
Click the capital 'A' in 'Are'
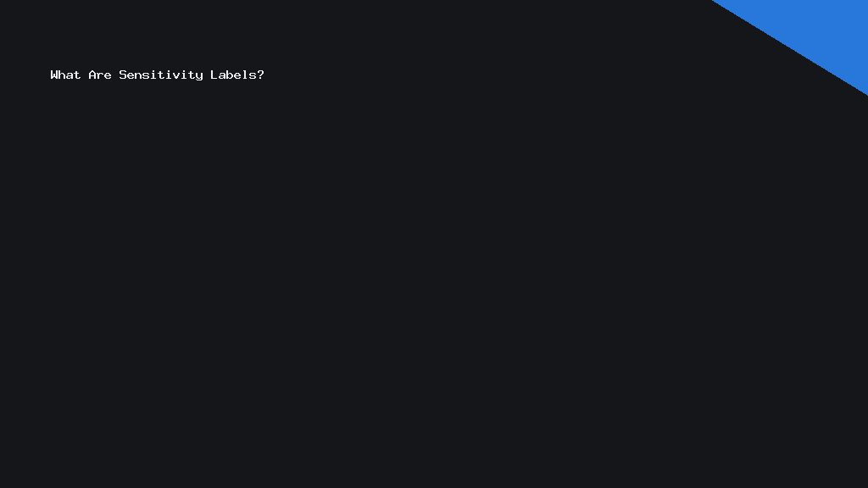(92, 75)
